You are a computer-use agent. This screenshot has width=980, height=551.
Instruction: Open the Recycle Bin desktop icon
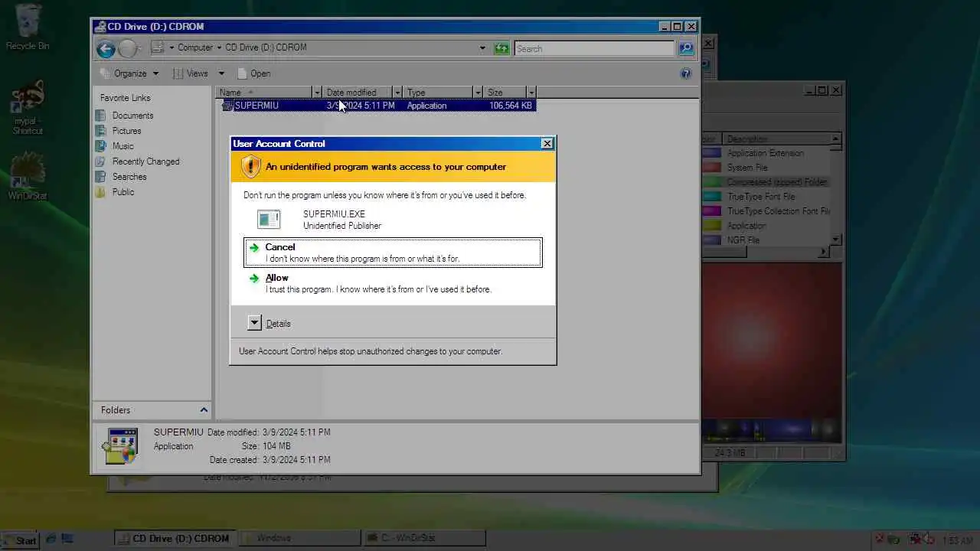(x=28, y=27)
